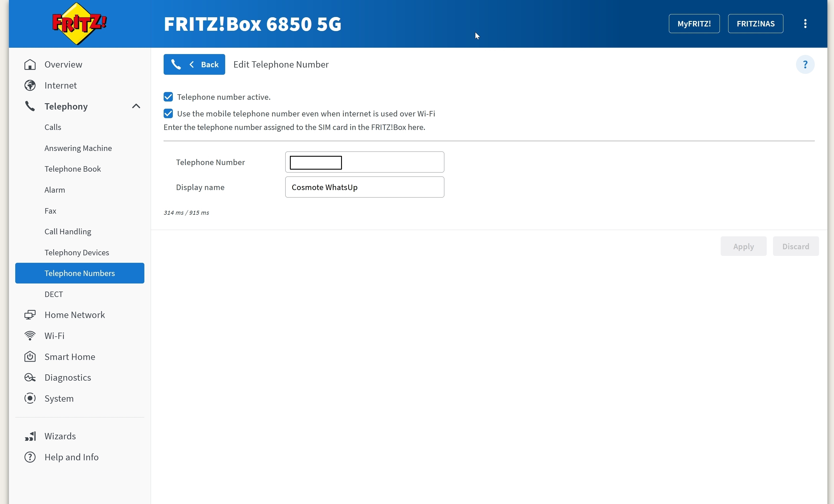This screenshot has width=834, height=504.
Task: Open Telephone Book submenu item
Action: [x=73, y=169]
